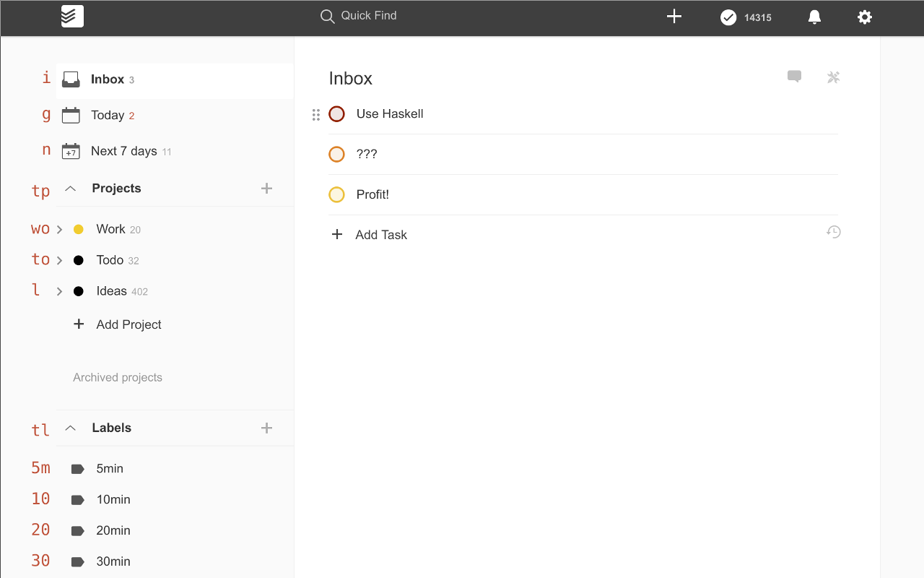
Task: Complete the 'Use Haskell' task
Action: 336,113
